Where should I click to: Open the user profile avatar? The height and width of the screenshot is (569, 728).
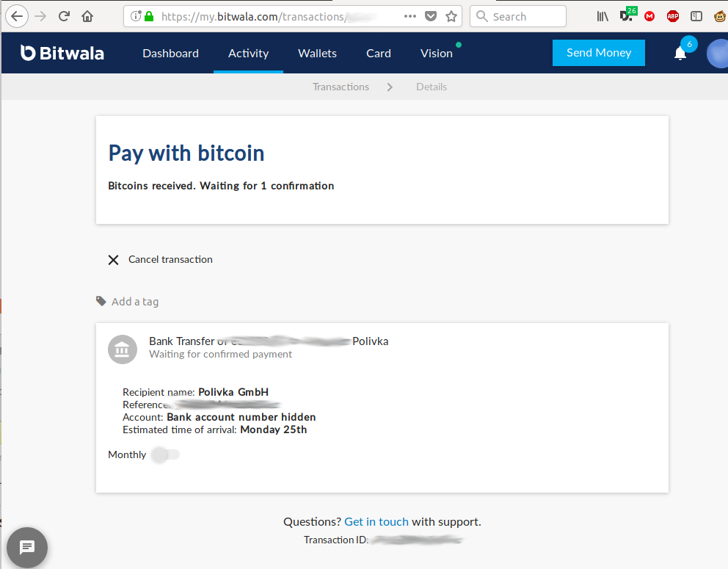point(717,54)
